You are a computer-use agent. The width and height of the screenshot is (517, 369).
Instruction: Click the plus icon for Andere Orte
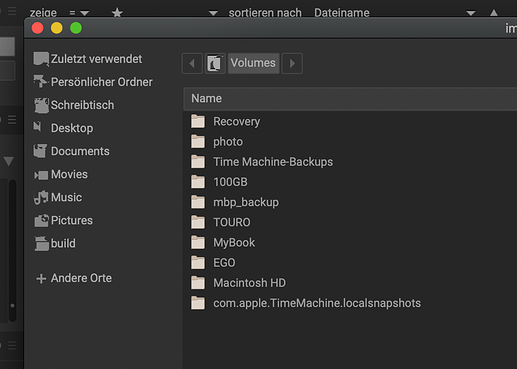click(x=41, y=278)
